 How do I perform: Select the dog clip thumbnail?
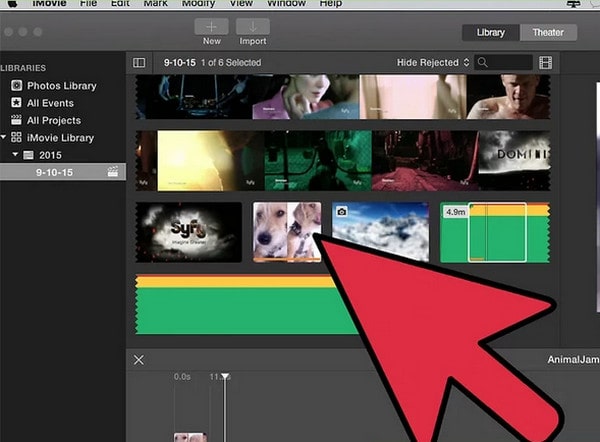pos(287,232)
